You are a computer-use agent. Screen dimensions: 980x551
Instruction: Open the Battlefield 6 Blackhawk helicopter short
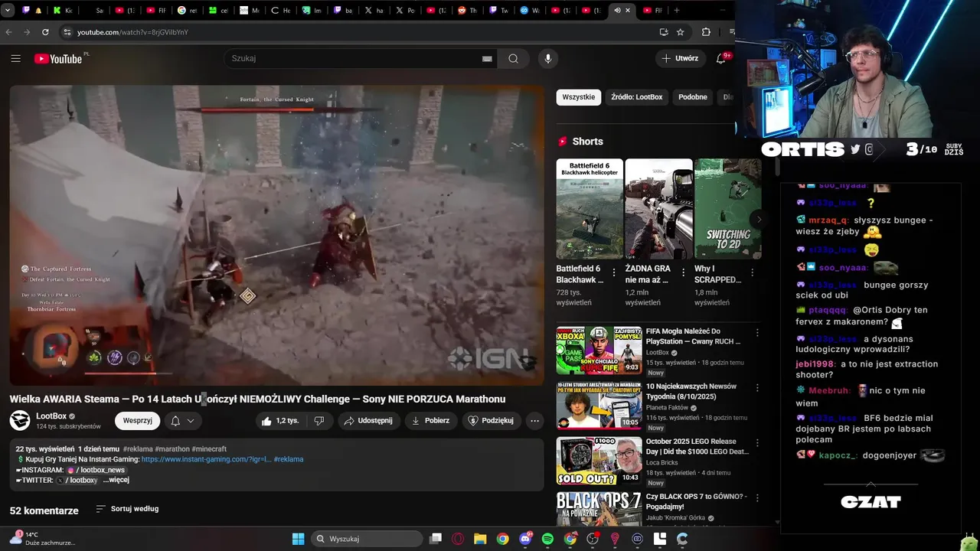click(x=590, y=209)
